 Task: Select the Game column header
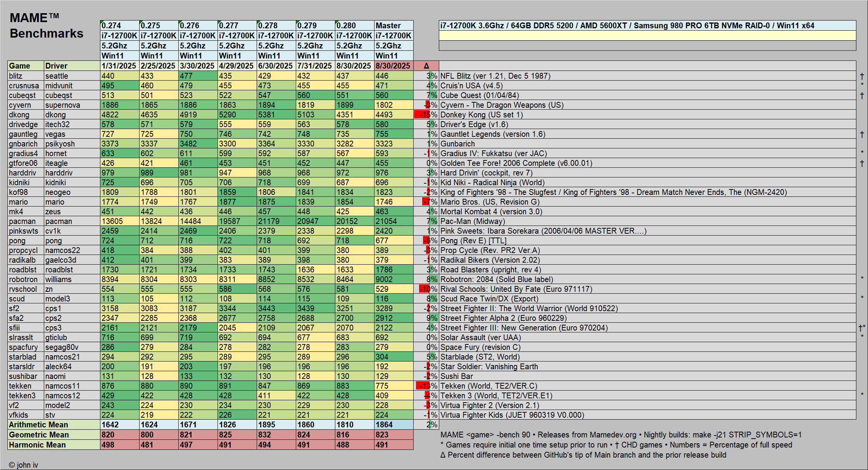point(20,66)
